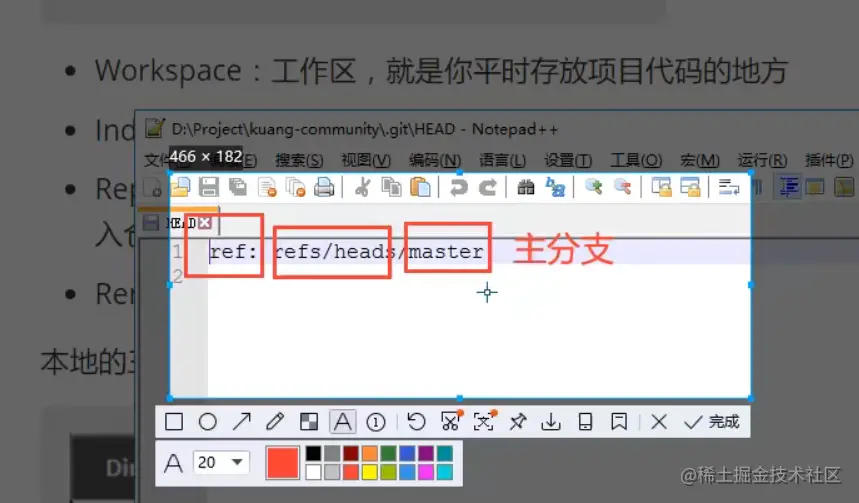This screenshot has height=503, width=859.
Task: Copy selection using the Copy icon
Action: (391, 187)
